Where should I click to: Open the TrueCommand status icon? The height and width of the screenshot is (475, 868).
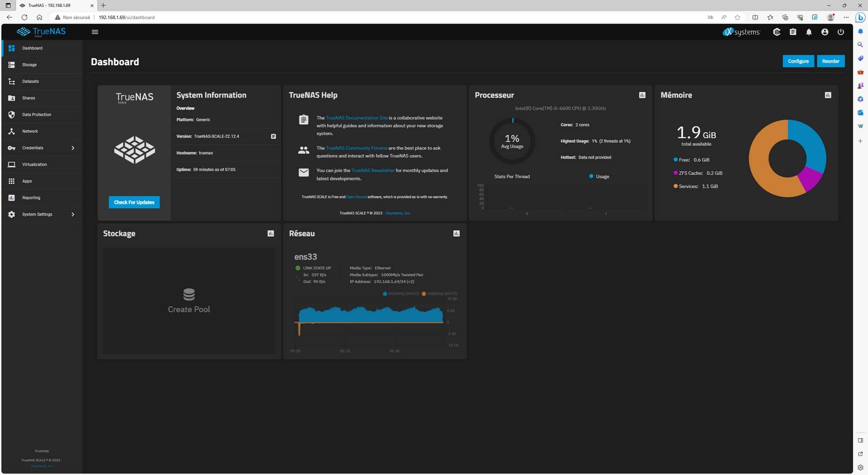tap(777, 32)
